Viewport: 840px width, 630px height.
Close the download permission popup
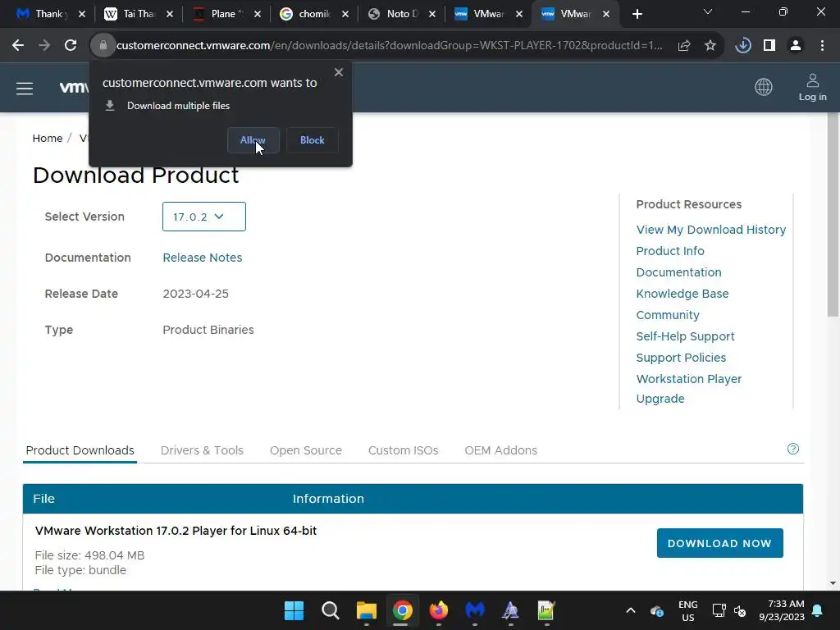point(339,72)
